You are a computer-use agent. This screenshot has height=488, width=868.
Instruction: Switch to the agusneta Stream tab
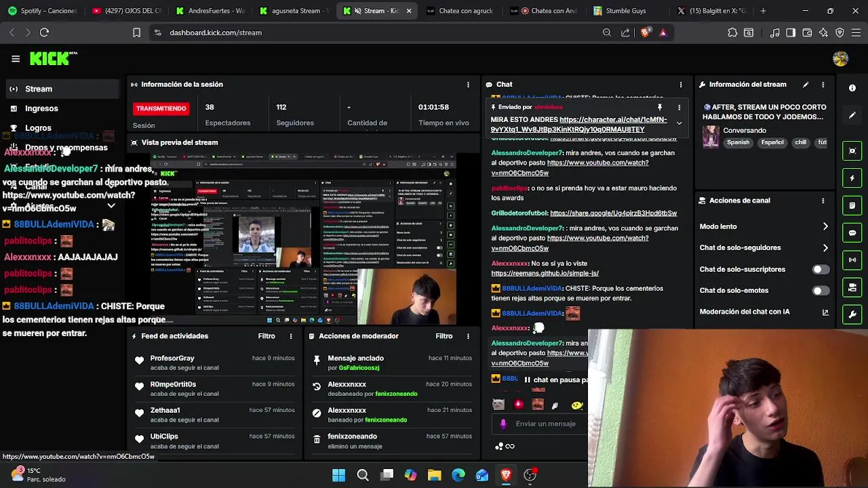tap(293, 11)
